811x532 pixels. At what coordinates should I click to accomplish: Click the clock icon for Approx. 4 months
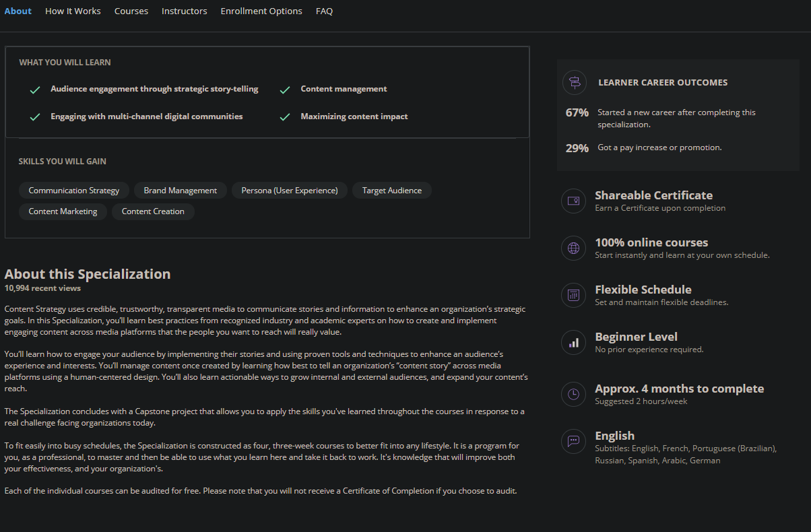click(574, 394)
